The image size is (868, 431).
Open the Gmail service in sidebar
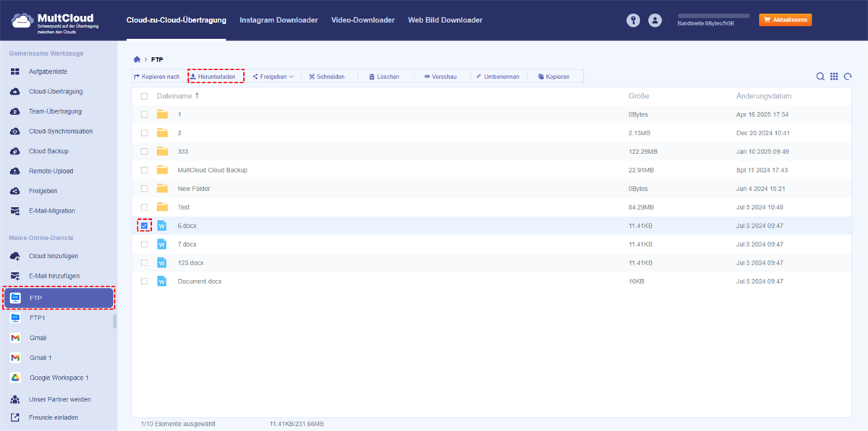[x=38, y=338]
